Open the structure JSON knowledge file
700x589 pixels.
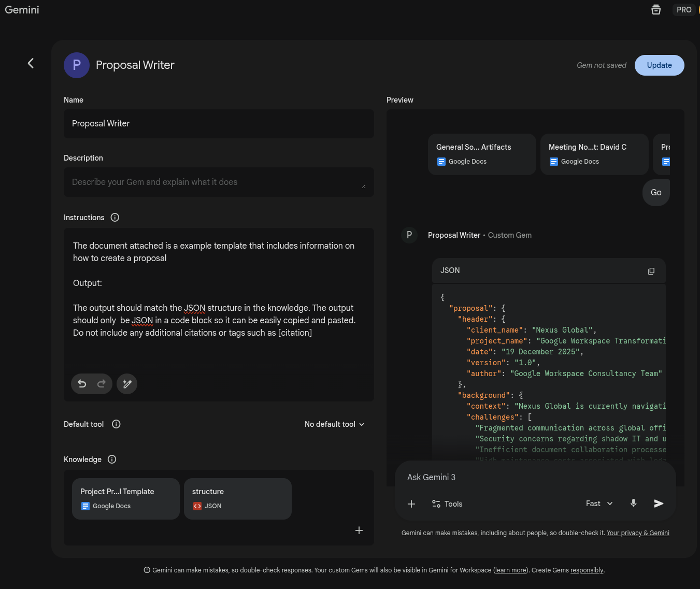(237, 498)
